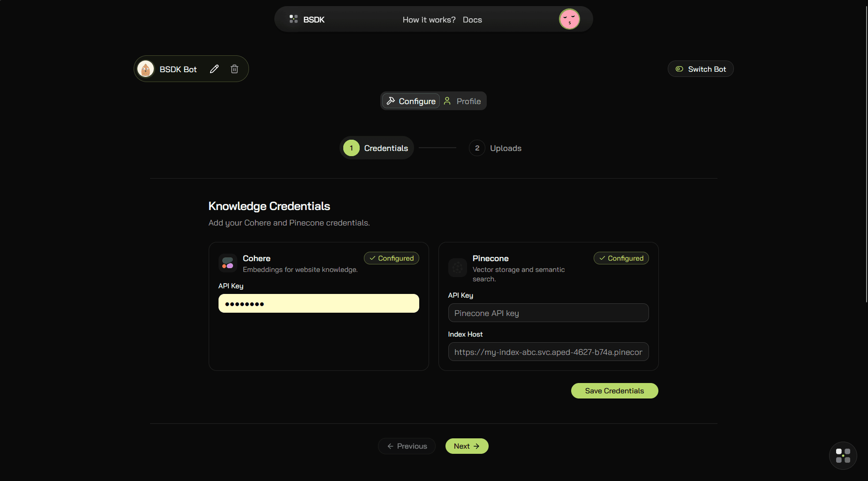Go to step 2 Uploads
The width and height of the screenshot is (868, 481).
(x=496, y=148)
